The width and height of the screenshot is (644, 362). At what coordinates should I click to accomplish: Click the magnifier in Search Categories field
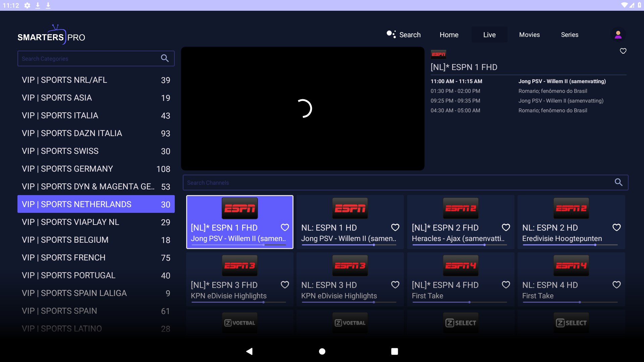(165, 58)
